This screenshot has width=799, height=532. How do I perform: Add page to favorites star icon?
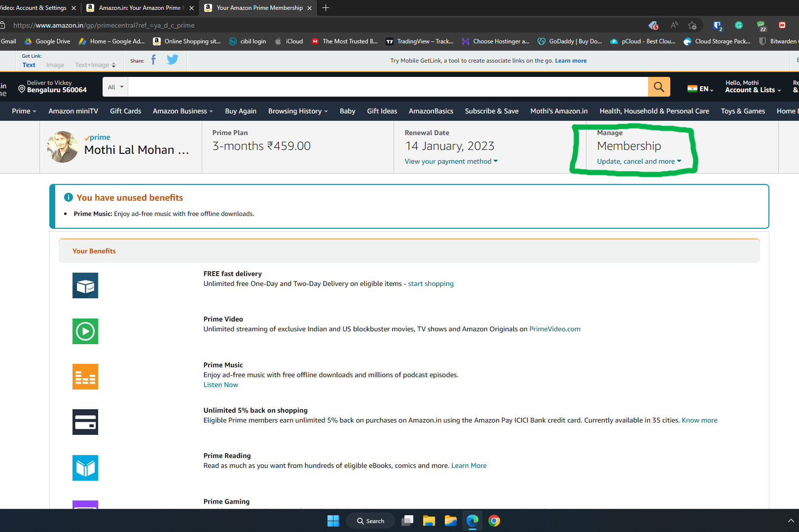point(692,25)
